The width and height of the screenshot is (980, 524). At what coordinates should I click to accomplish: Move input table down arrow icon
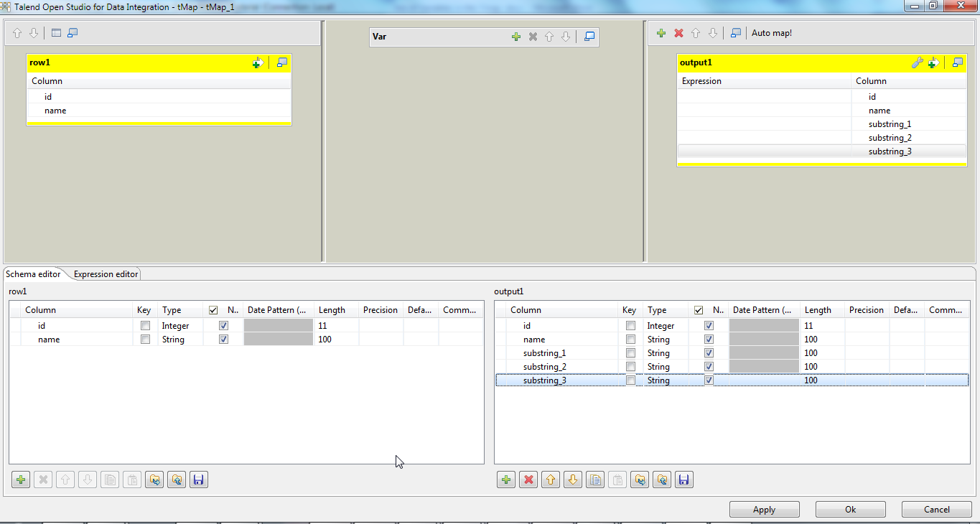(x=33, y=34)
